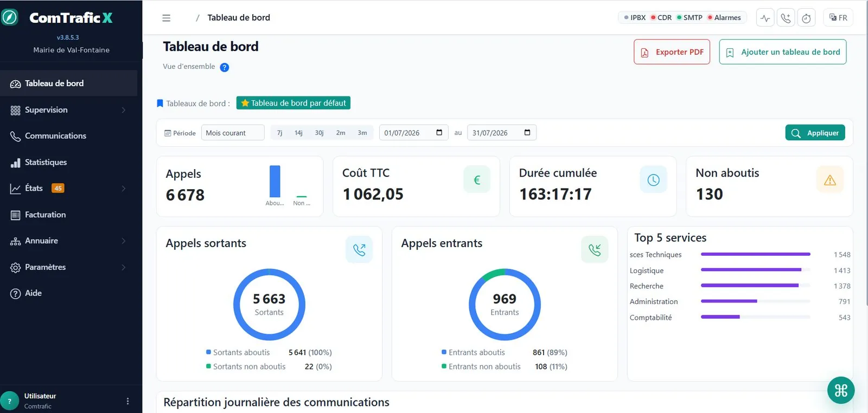Click the Appels sortants donut chart
The height and width of the screenshot is (413, 868).
269,305
